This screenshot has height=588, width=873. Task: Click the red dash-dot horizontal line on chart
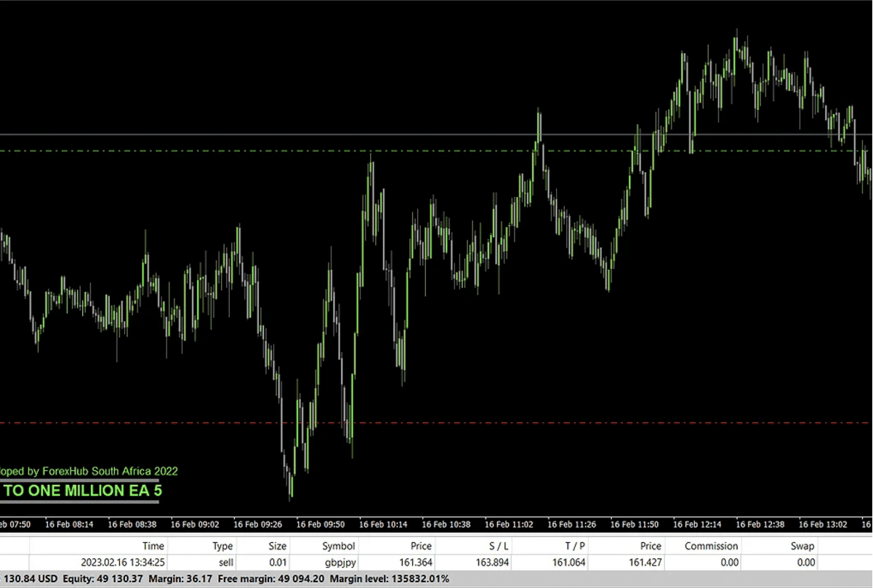pyautogui.click(x=509, y=422)
